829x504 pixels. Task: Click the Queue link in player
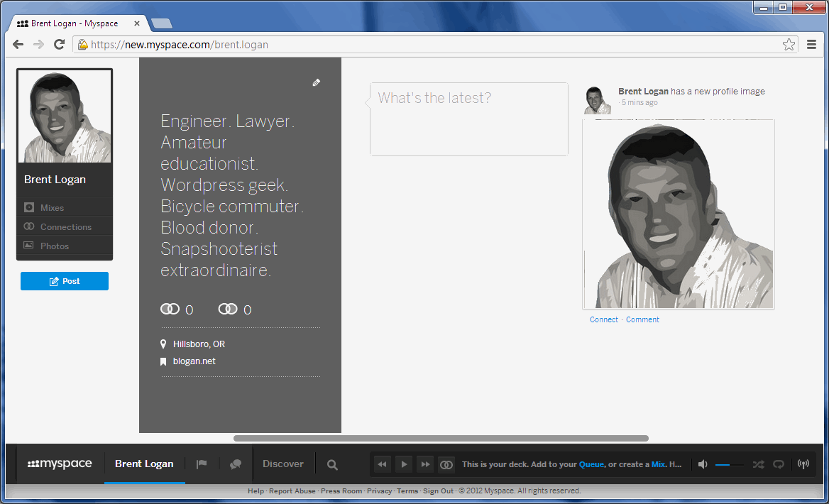[x=591, y=464]
